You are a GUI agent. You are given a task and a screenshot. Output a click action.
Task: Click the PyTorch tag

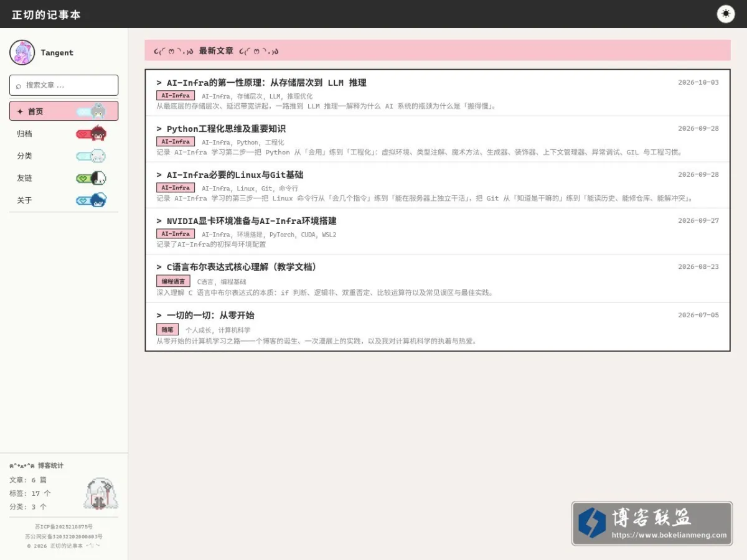tap(283, 235)
